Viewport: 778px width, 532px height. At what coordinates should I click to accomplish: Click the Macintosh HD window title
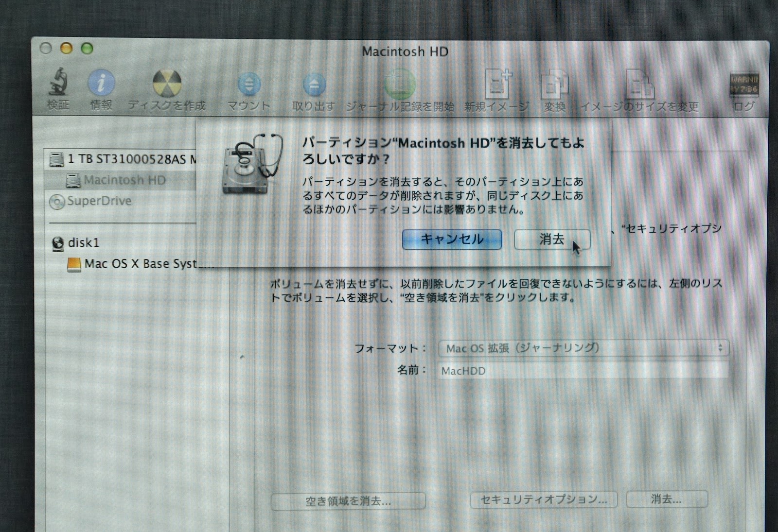(x=405, y=51)
